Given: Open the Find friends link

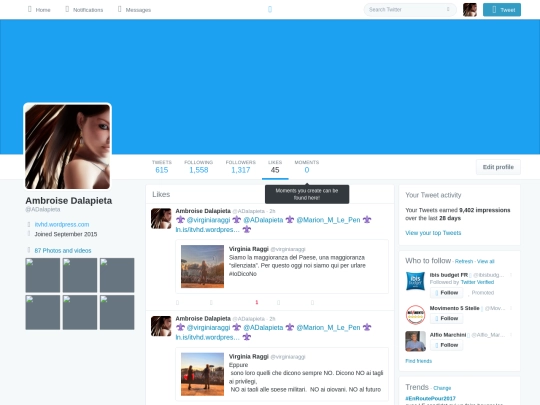Looking at the screenshot, I should click(x=418, y=361).
